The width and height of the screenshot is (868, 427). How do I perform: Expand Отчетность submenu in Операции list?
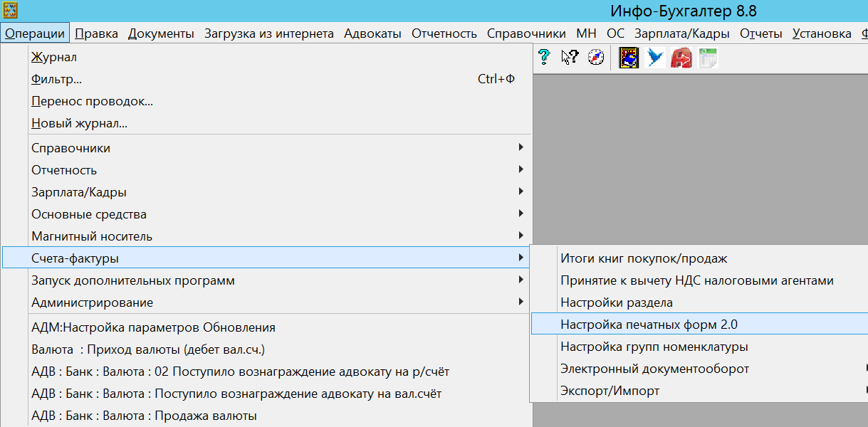pos(267,170)
